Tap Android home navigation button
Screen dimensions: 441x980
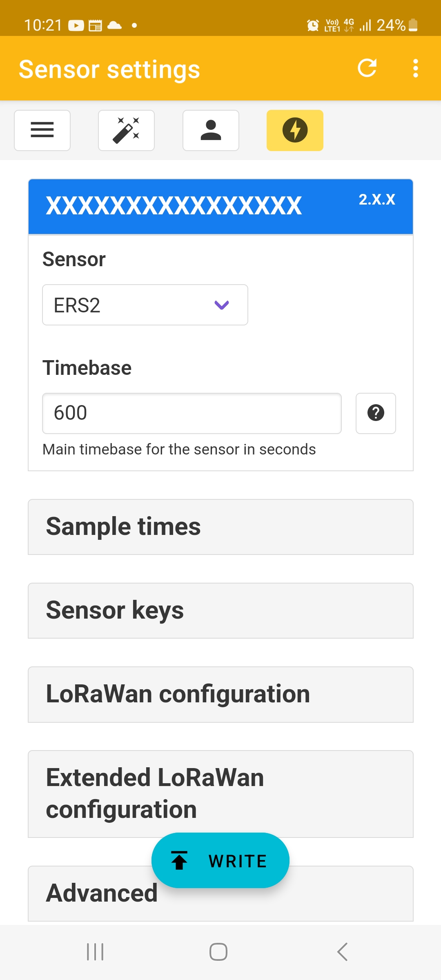pyautogui.click(x=218, y=952)
